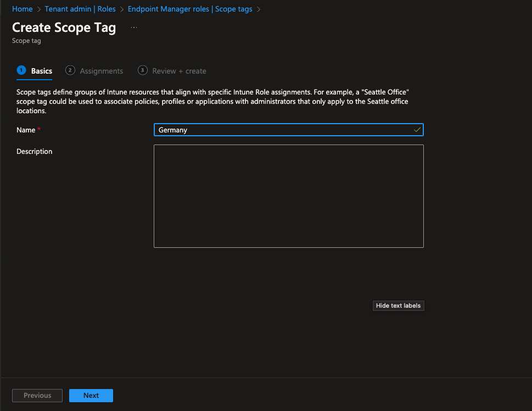Click the chevron after the Home breadcrumb
Viewport: 532px width, 411px height.
[x=37, y=9]
